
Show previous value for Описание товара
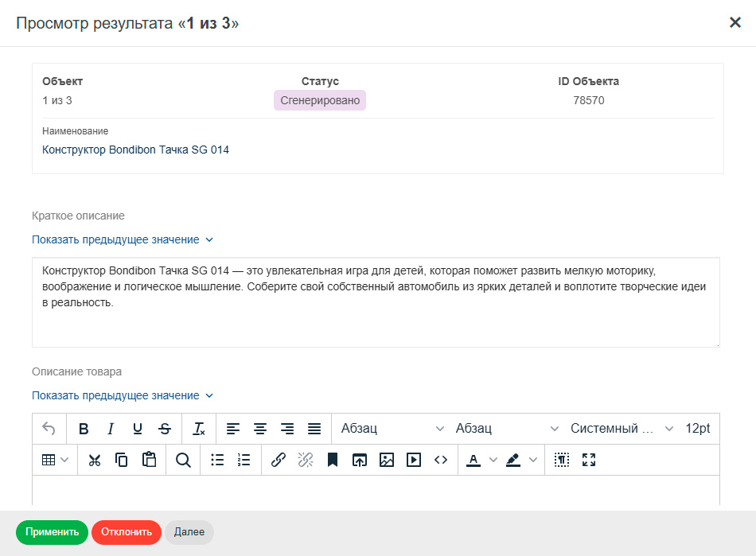pyautogui.click(x=123, y=395)
